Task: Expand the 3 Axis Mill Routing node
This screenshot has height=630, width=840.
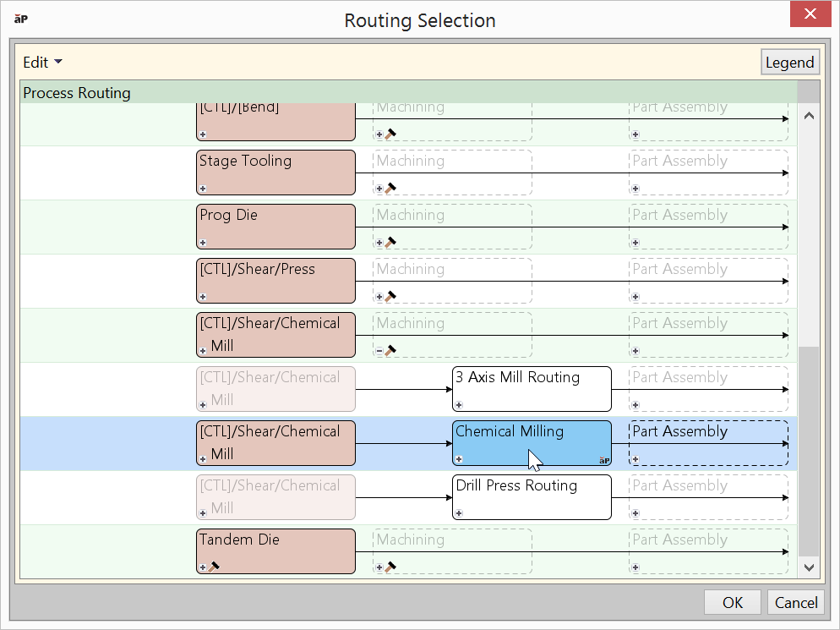Action: tap(459, 405)
